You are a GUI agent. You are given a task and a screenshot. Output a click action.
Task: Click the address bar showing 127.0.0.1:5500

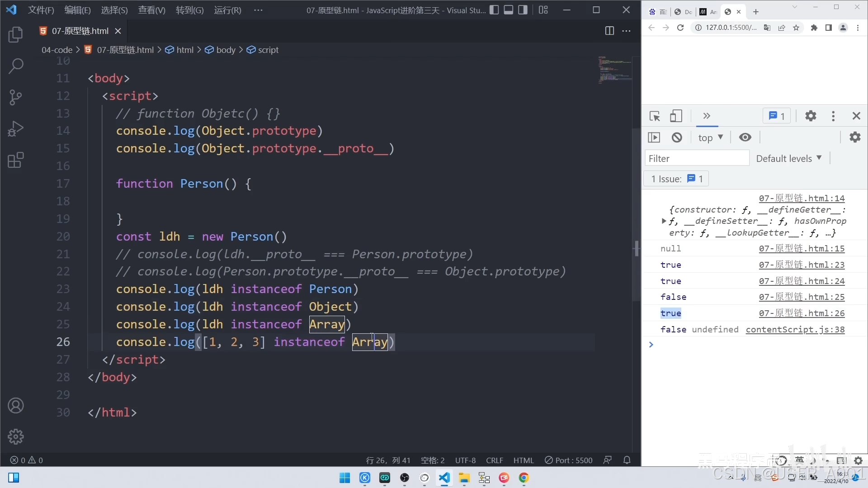731,28
